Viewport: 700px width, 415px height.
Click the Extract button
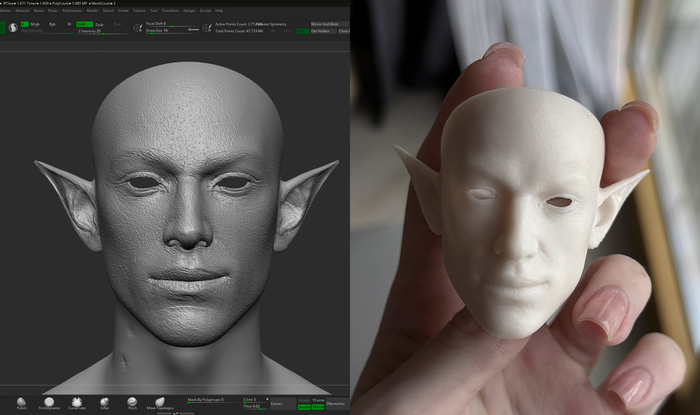tap(283, 403)
